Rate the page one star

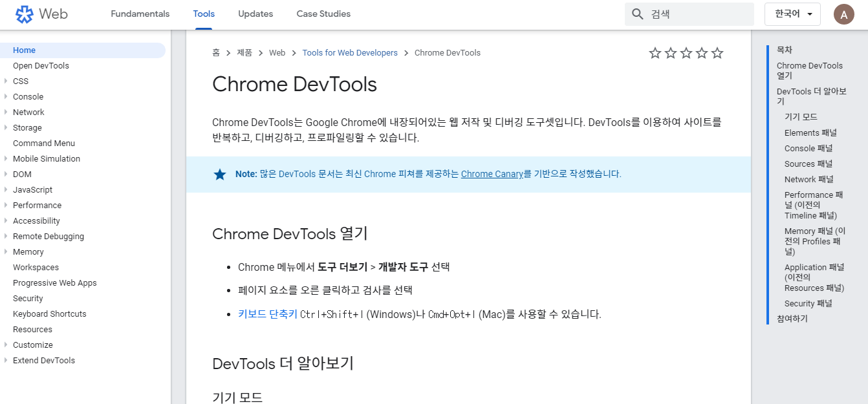(655, 53)
